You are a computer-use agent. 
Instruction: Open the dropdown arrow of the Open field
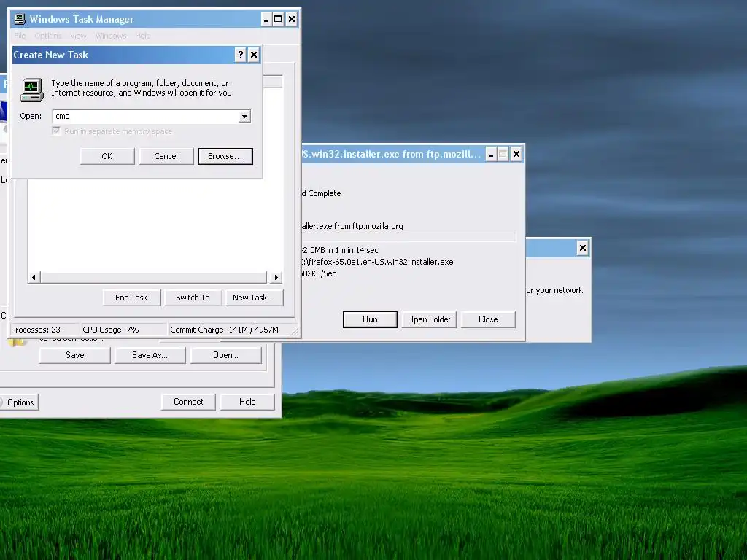click(244, 116)
